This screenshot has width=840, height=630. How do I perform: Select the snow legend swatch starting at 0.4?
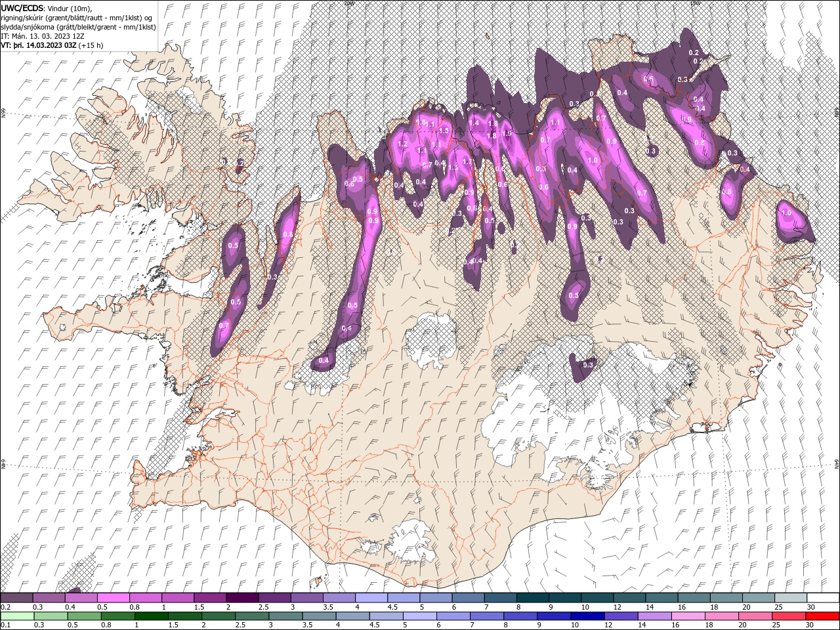[81, 598]
